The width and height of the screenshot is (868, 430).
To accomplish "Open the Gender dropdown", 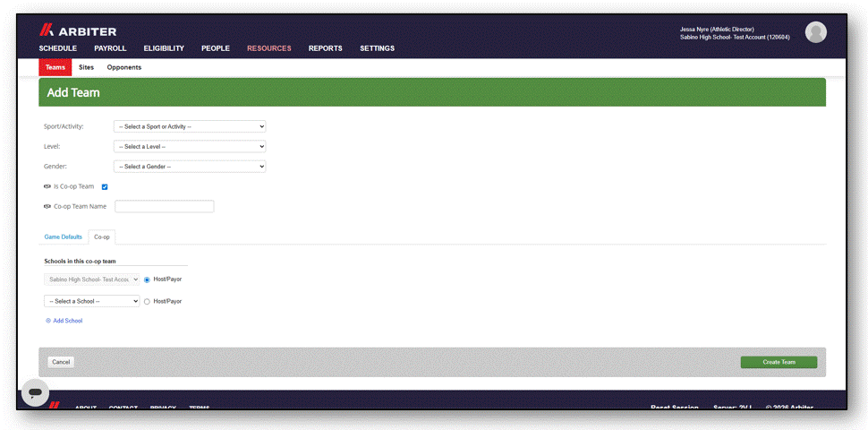I will 190,167.
